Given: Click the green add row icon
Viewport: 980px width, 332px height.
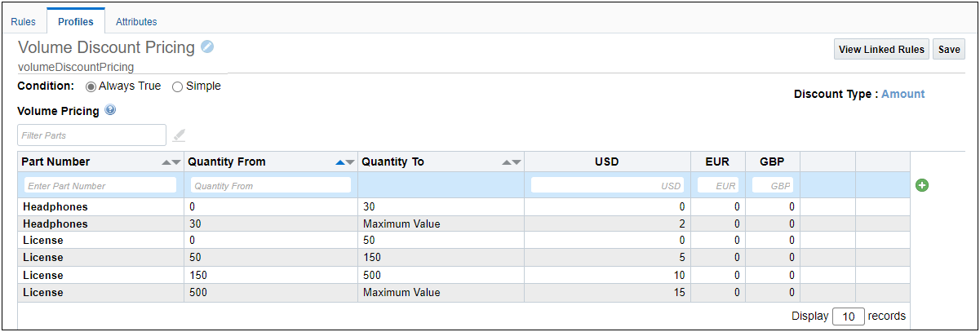Looking at the screenshot, I should [x=922, y=185].
